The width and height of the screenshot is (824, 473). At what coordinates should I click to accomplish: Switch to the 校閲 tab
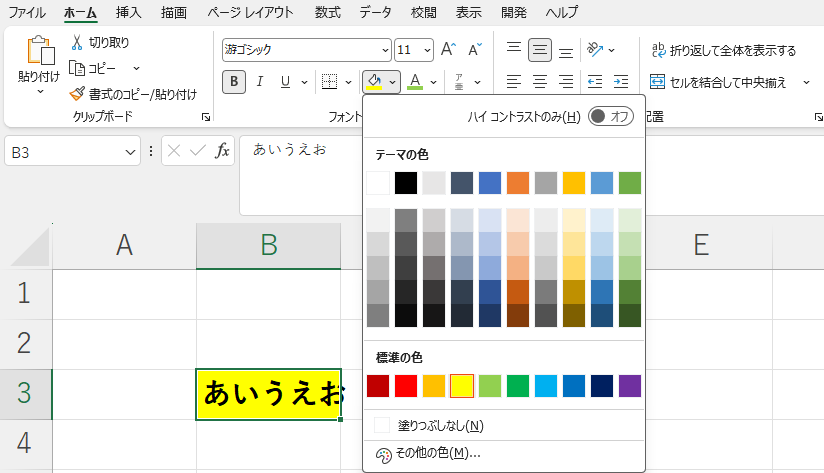click(x=424, y=13)
